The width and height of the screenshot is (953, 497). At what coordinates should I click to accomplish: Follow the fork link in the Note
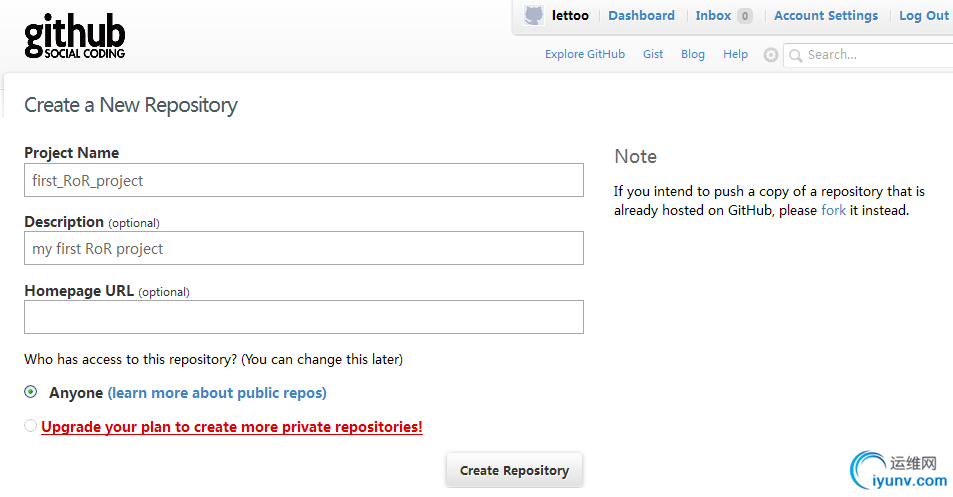coord(833,211)
